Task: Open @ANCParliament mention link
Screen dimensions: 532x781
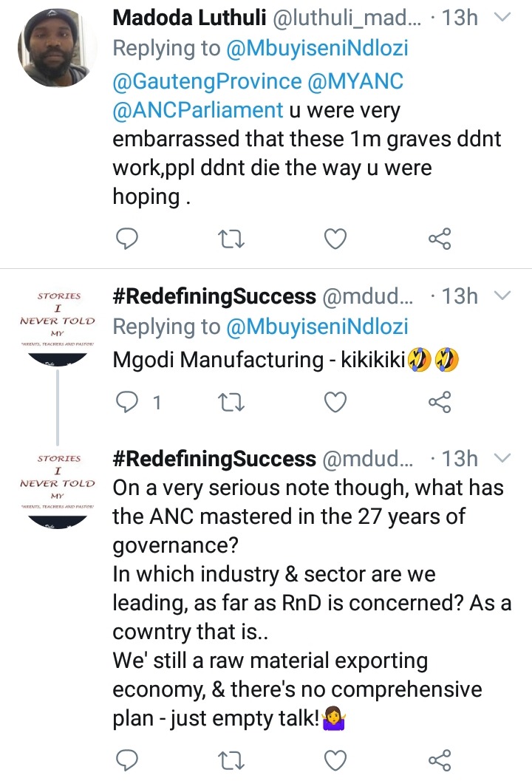Action: 198,110
